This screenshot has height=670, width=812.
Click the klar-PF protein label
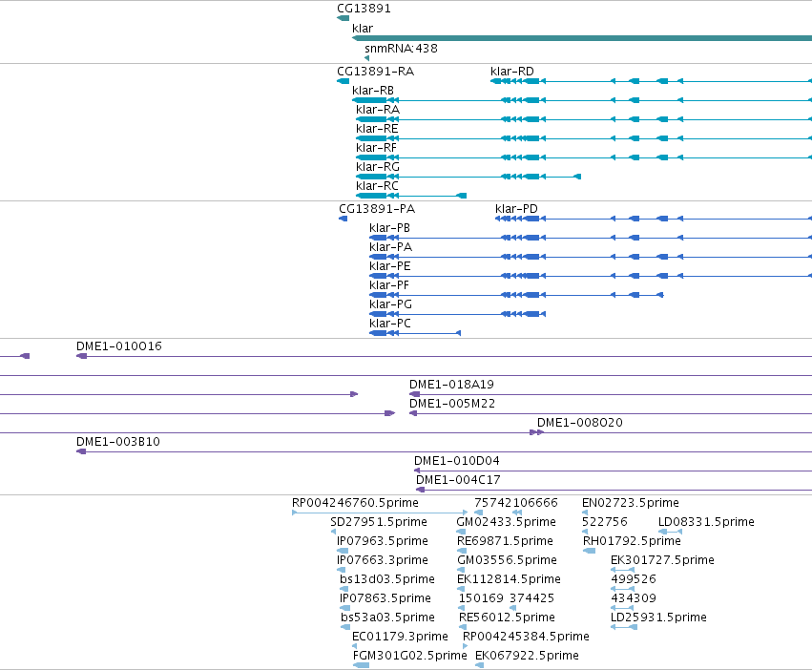click(x=389, y=285)
